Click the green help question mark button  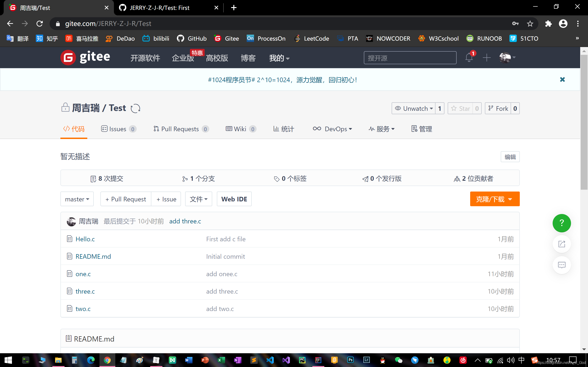pos(562,223)
